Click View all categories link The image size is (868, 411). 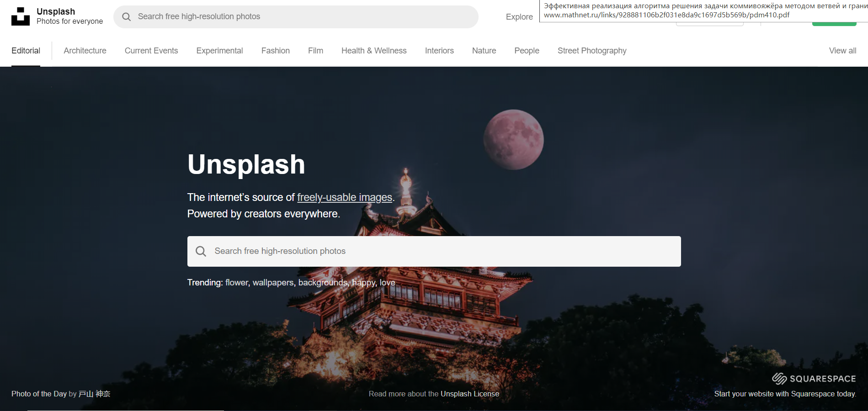tap(843, 51)
